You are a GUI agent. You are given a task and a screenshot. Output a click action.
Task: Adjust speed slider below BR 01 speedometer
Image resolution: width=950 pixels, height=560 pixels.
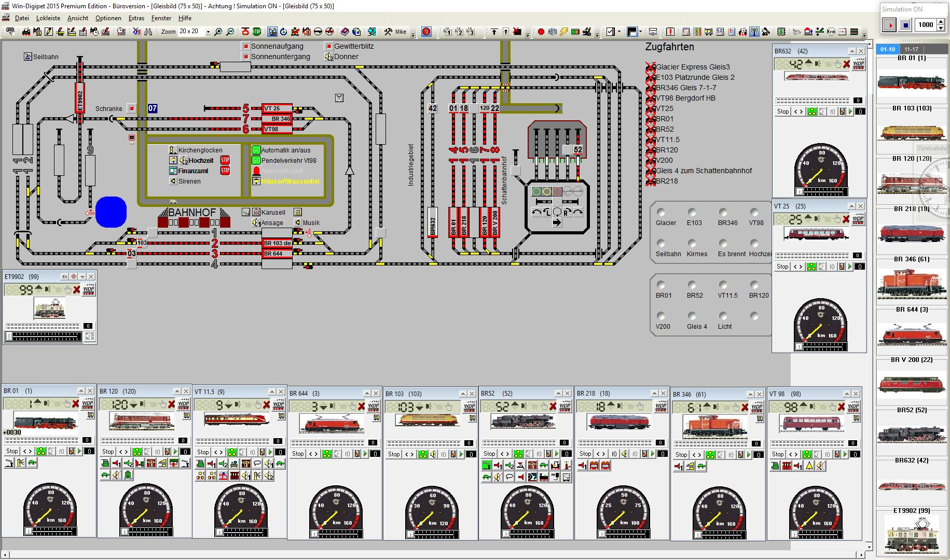click(x=50, y=531)
